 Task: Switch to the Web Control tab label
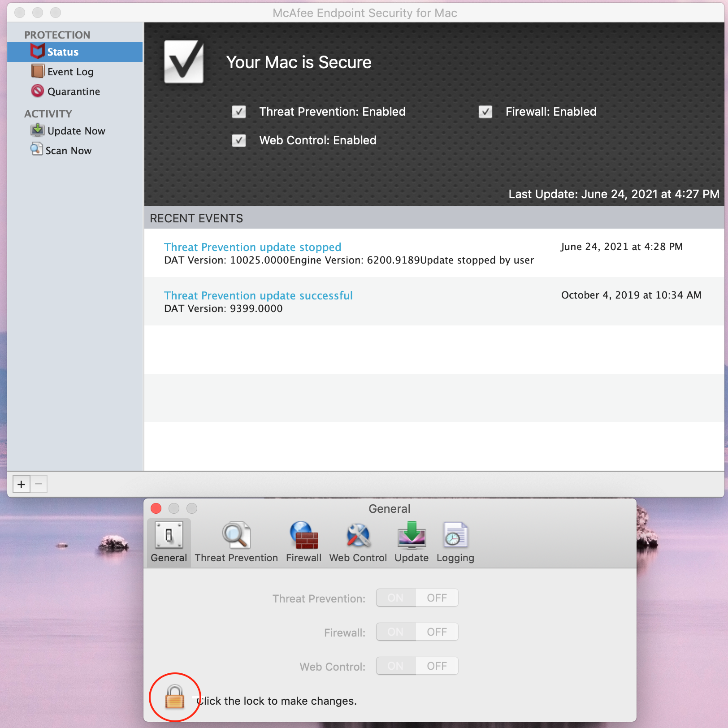click(358, 558)
